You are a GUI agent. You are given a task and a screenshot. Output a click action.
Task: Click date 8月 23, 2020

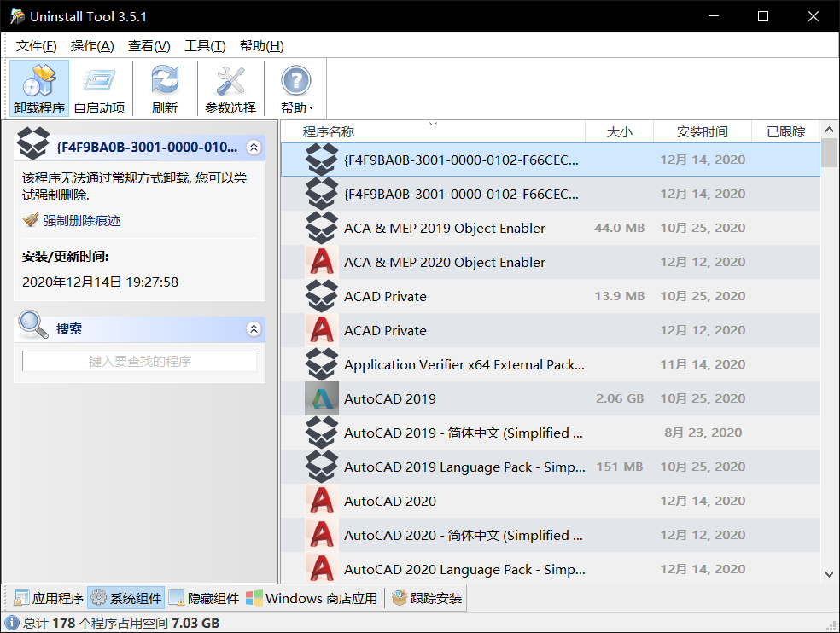[x=703, y=433]
